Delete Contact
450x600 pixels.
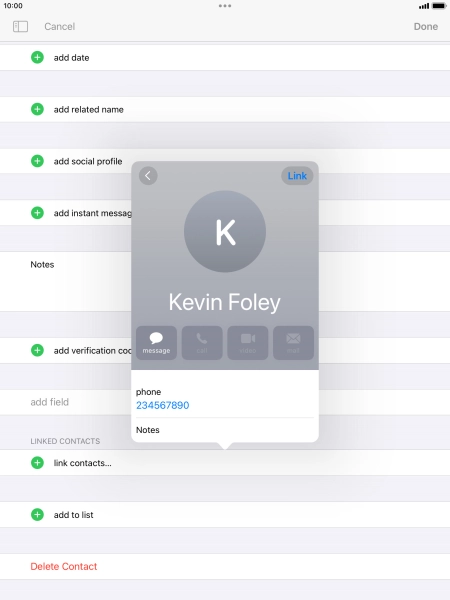point(64,566)
